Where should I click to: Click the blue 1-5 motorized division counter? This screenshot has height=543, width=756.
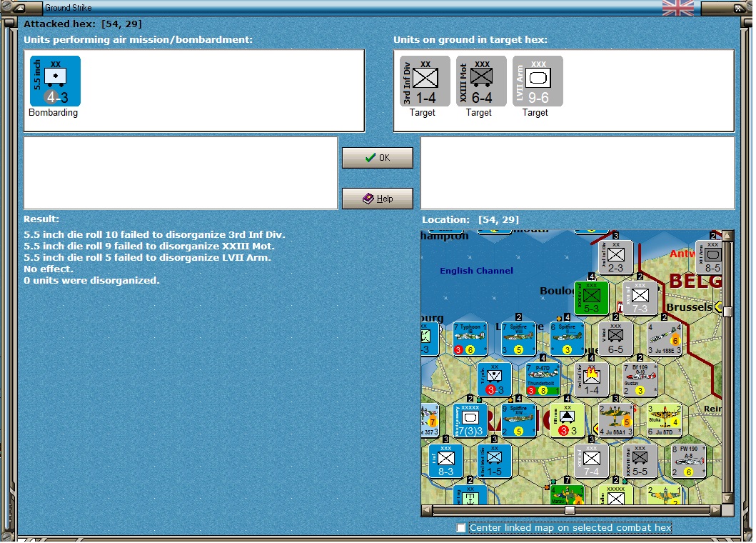(494, 461)
